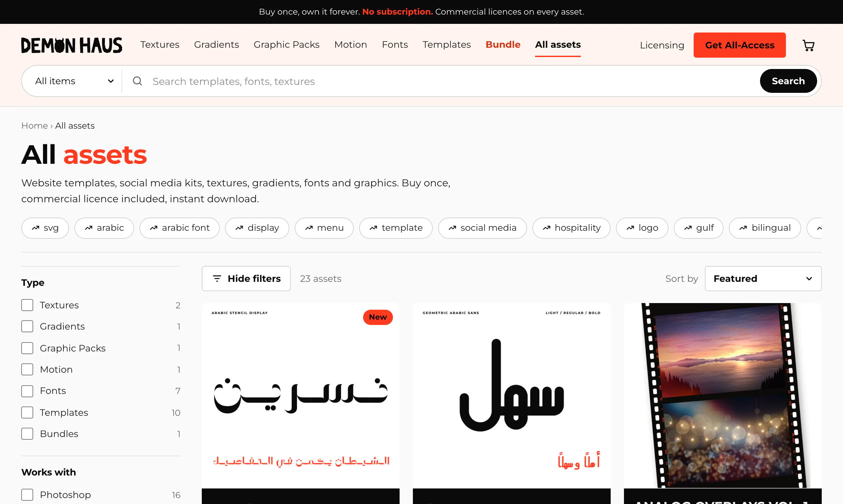Click the svg trending tag
Viewport: 843px width, 504px height.
(x=45, y=228)
